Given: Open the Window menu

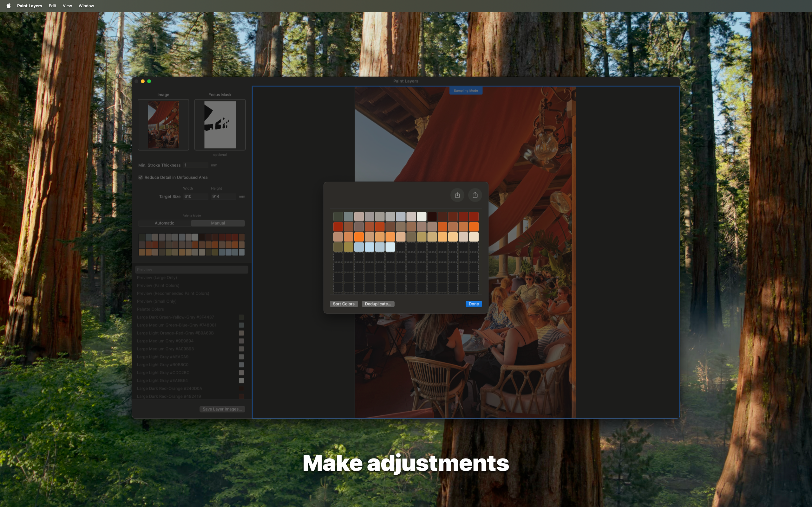Looking at the screenshot, I should 86,5.
